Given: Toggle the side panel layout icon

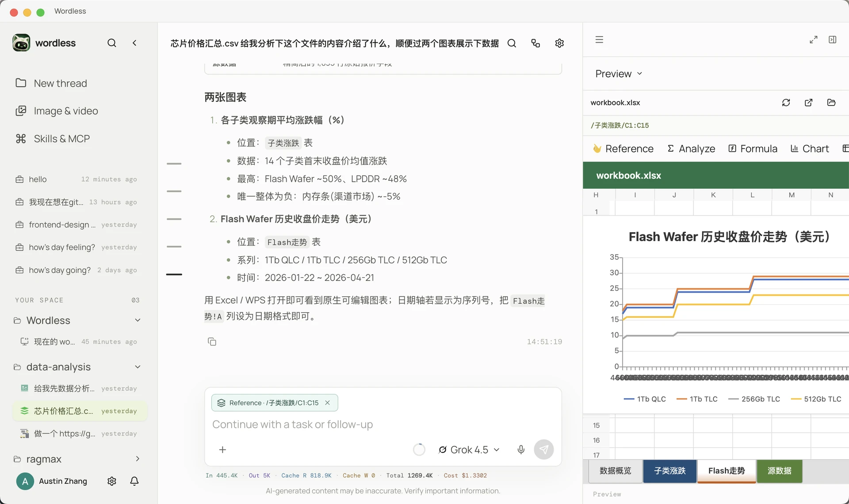Looking at the screenshot, I should (832, 40).
